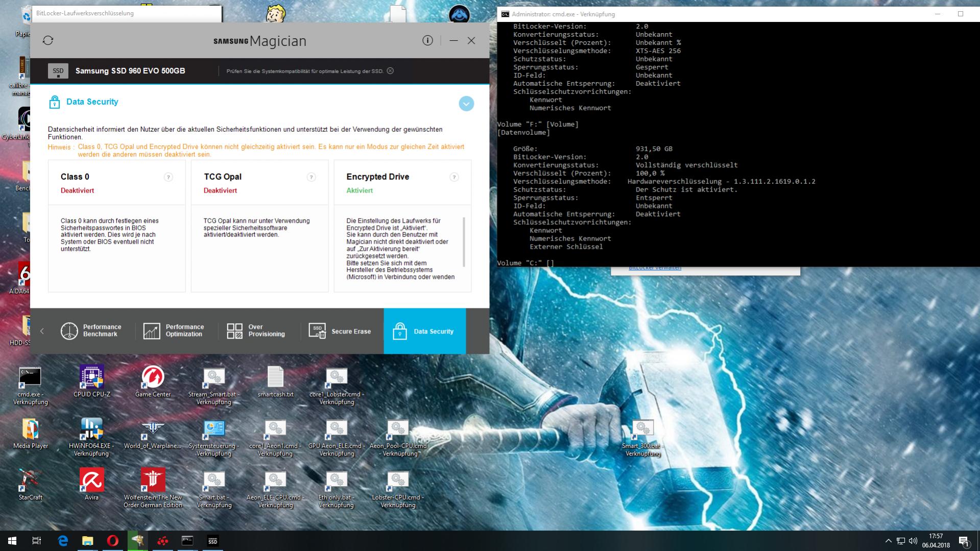The height and width of the screenshot is (551, 980).
Task: Select Aeon_Pool-CPU.cmd shortcut
Action: (398, 438)
